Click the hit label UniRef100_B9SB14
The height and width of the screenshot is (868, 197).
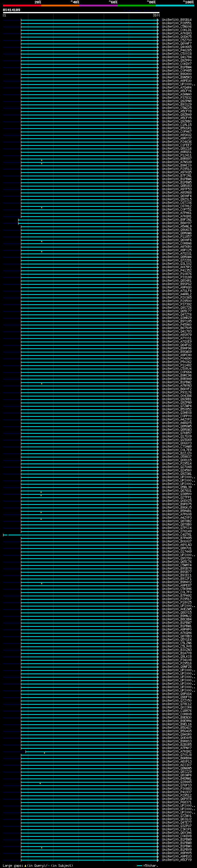(177, 20)
